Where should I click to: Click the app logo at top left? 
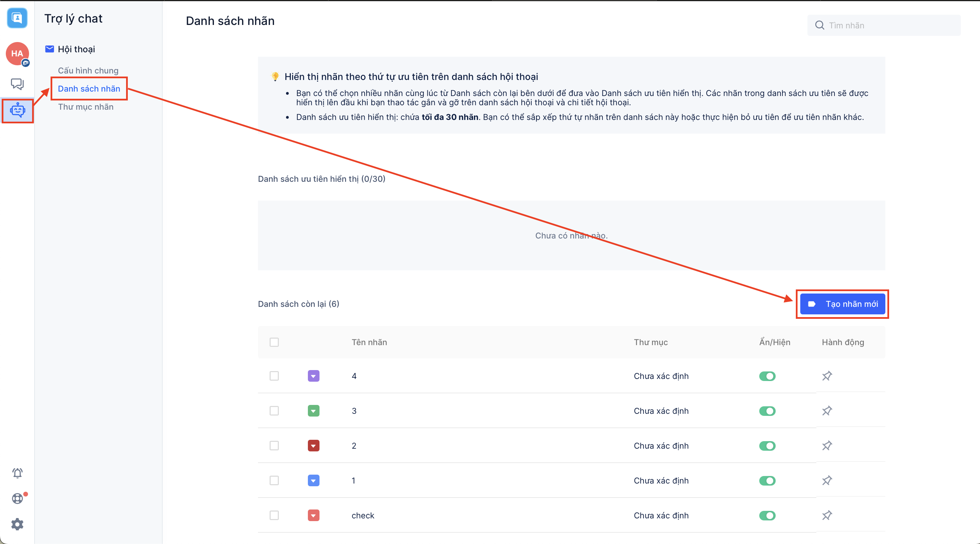click(x=17, y=18)
